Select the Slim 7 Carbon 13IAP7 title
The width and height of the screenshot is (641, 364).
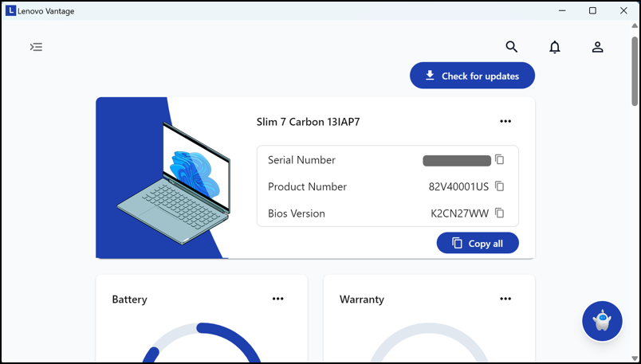[x=309, y=122]
